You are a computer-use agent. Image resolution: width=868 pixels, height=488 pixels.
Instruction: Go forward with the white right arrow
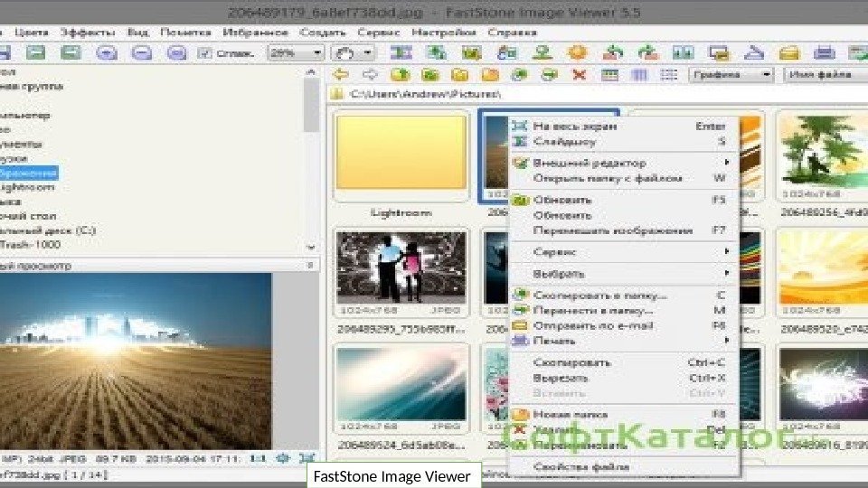(x=370, y=74)
